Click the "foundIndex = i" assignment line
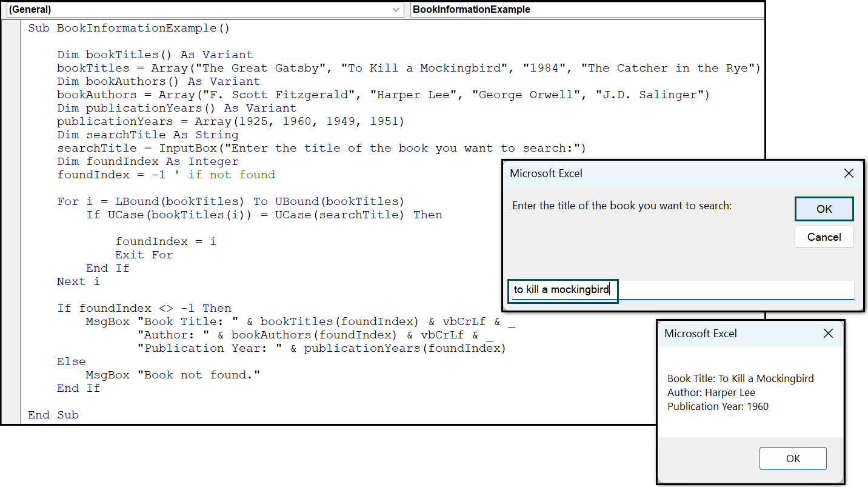The image size is (868, 487). (166, 241)
